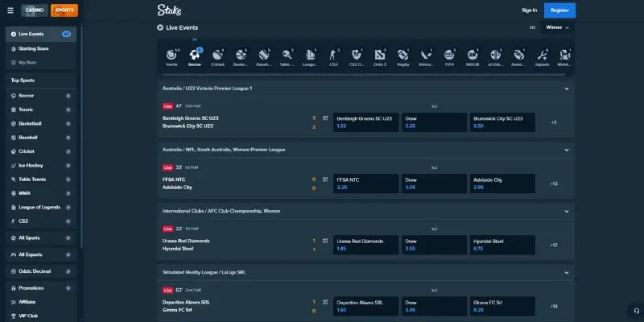Choose Aussie Rules icon in carousel
This screenshot has height=322, width=644.
click(x=518, y=55)
